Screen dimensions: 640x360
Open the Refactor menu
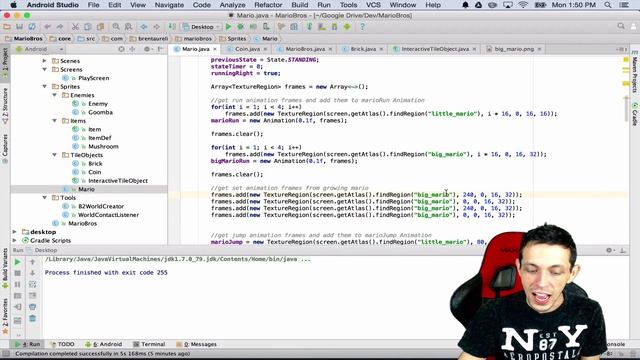tap(268, 5)
